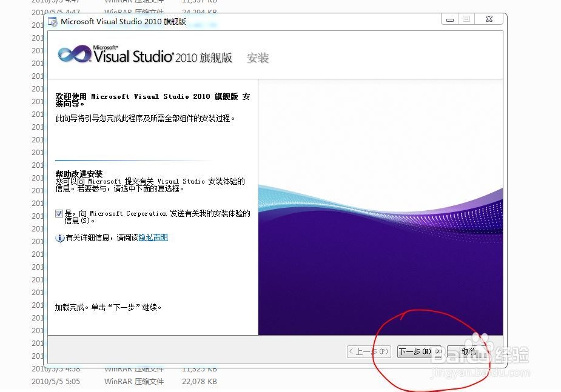Screen dimensions: 561x392
Task: Toggle the send setup experience checkbox
Action: pos(59,214)
